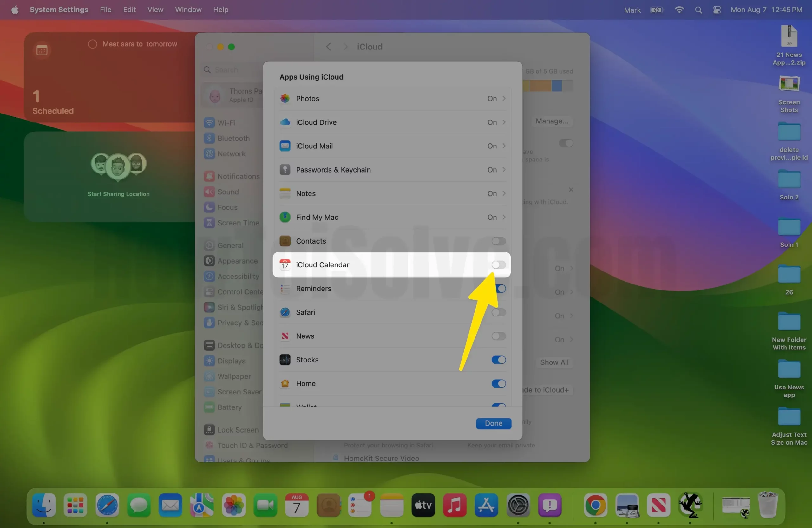
Task: Enable the News iCloud switch
Action: coord(498,336)
